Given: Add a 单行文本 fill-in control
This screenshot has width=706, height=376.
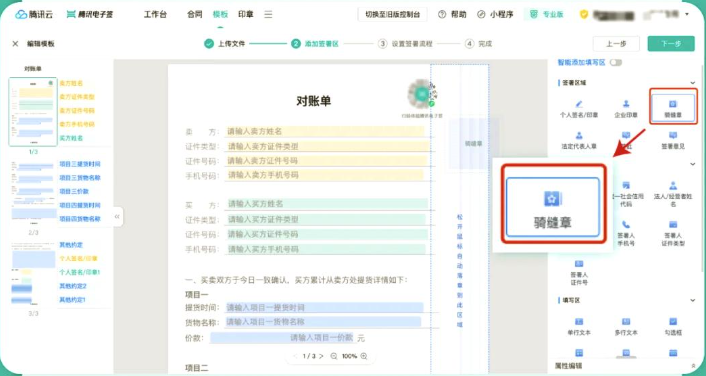Looking at the screenshot, I should click(x=579, y=326).
